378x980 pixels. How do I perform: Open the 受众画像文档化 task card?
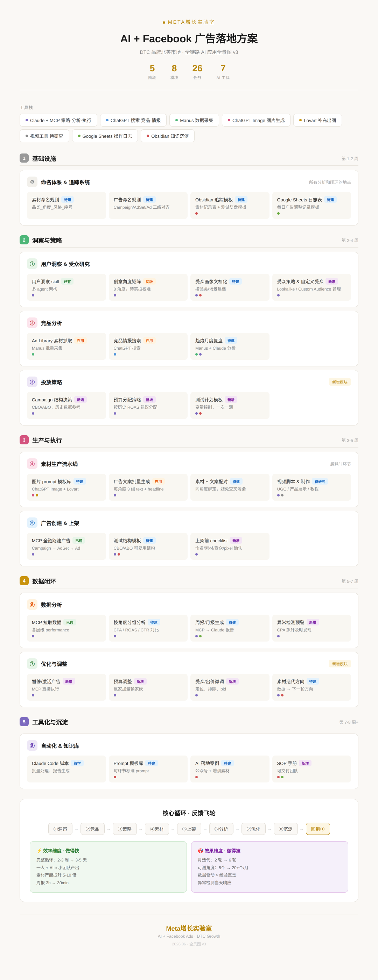click(230, 287)
